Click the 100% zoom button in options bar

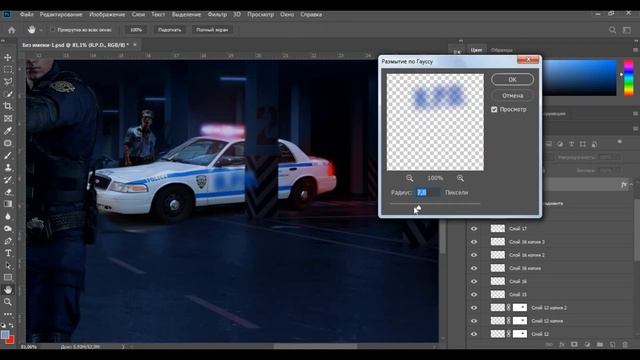pos(136,30)
